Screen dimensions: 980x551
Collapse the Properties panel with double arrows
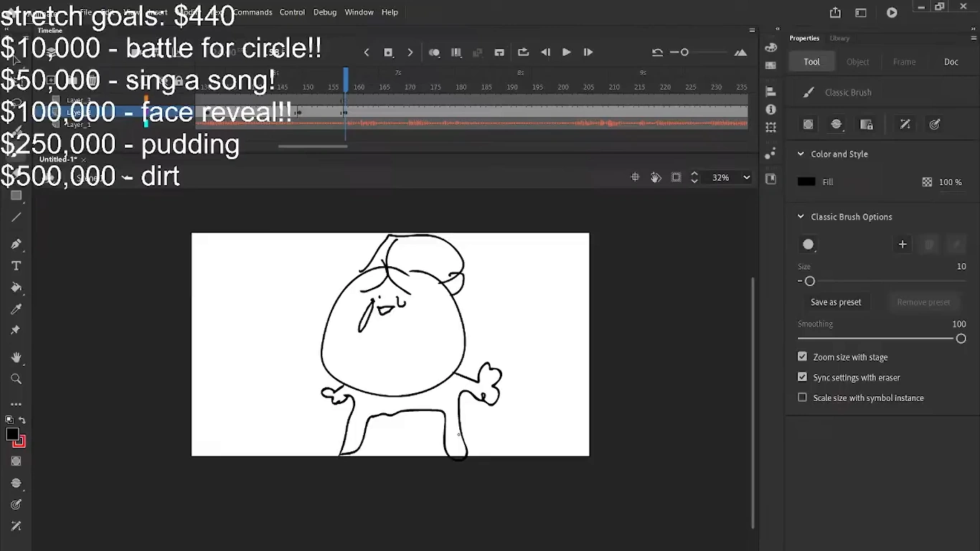tap(974, 29)
